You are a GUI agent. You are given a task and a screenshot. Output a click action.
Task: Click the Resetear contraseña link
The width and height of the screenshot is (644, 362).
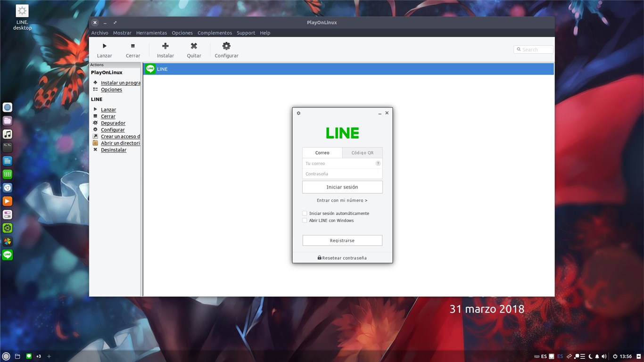pos(344,258)
